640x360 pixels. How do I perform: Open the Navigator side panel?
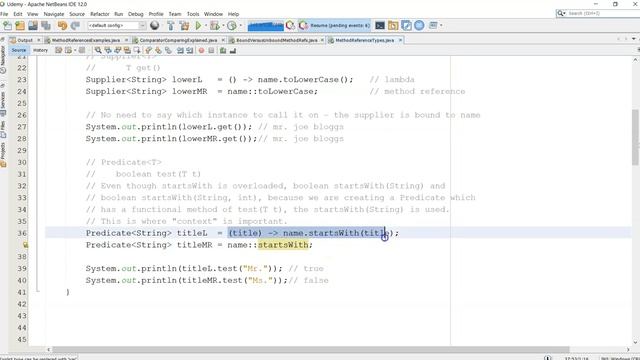[x=3, y=60]
